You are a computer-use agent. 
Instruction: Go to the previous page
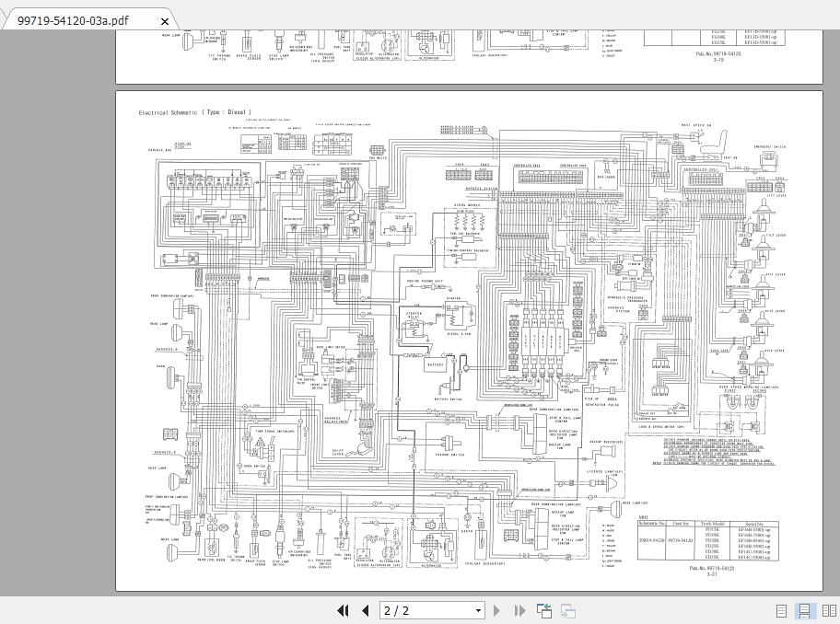point(365,610)
